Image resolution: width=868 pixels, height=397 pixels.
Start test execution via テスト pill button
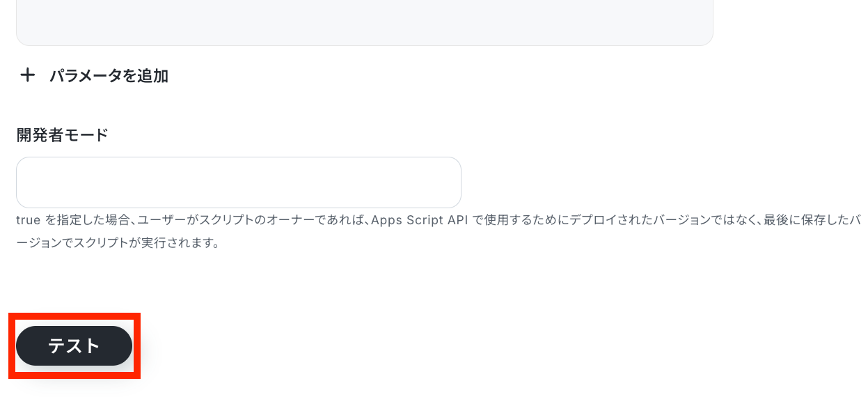tap(74, 346)
